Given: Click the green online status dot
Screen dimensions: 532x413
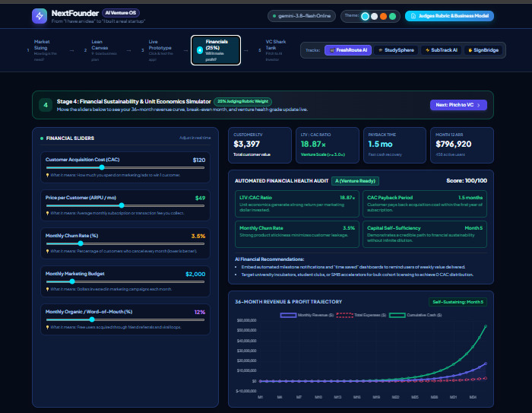Looking at the screenshot, I should 274,16.
